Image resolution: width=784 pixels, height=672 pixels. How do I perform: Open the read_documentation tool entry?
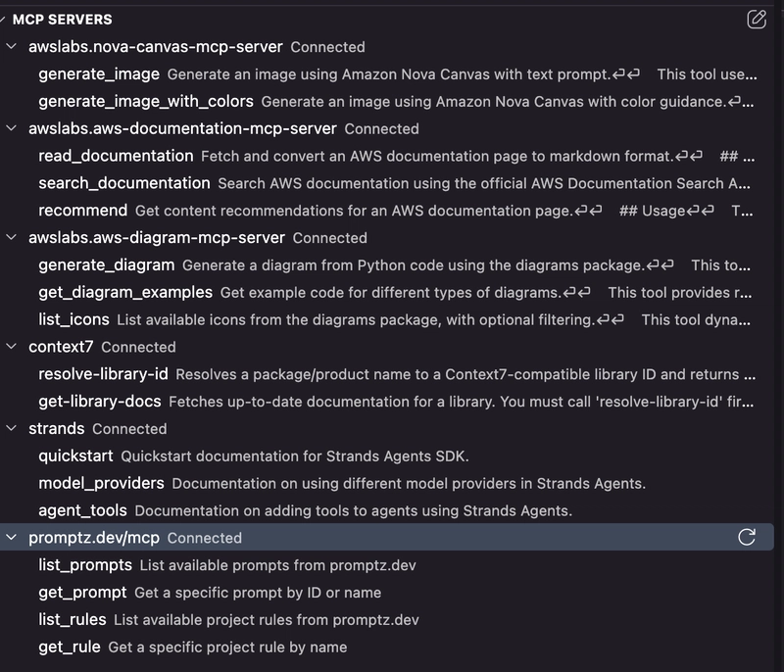pos(116,156)
